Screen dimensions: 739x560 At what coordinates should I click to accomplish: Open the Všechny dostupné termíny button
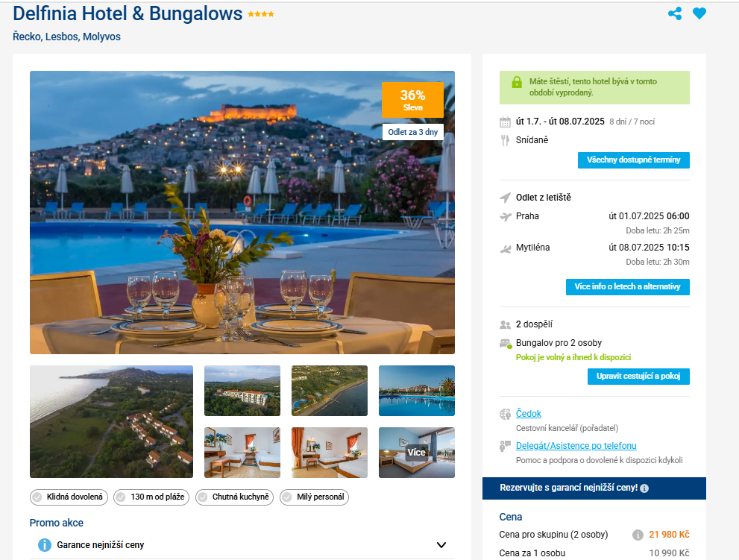point(633,160)
